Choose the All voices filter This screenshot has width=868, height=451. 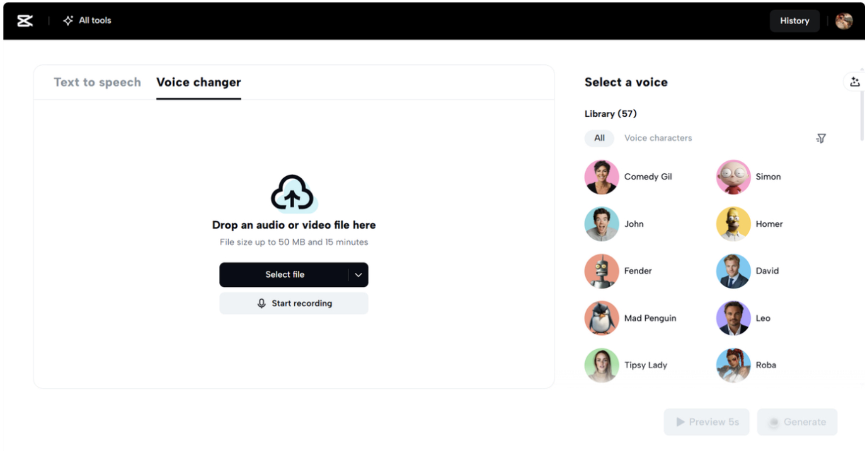[x=599, y=138]
